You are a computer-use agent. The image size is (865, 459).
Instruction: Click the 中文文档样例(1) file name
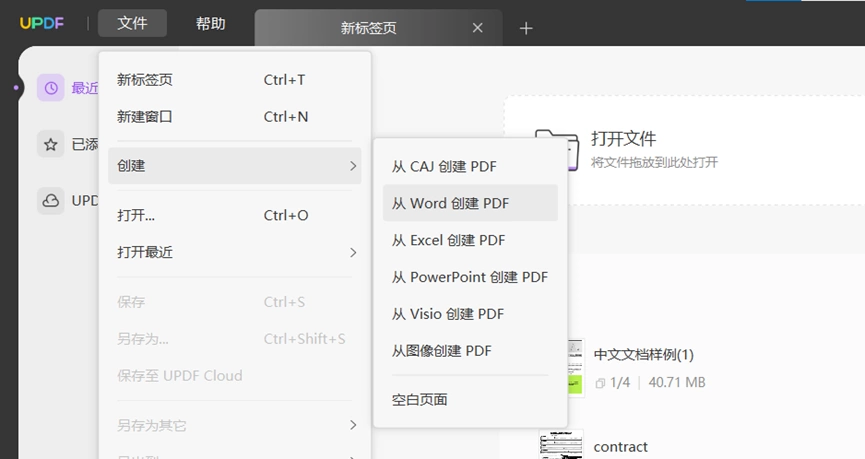coord(643,354)
